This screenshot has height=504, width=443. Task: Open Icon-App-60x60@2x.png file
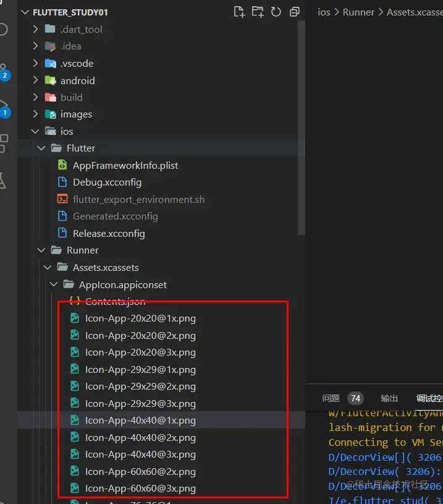click(140, 472)
